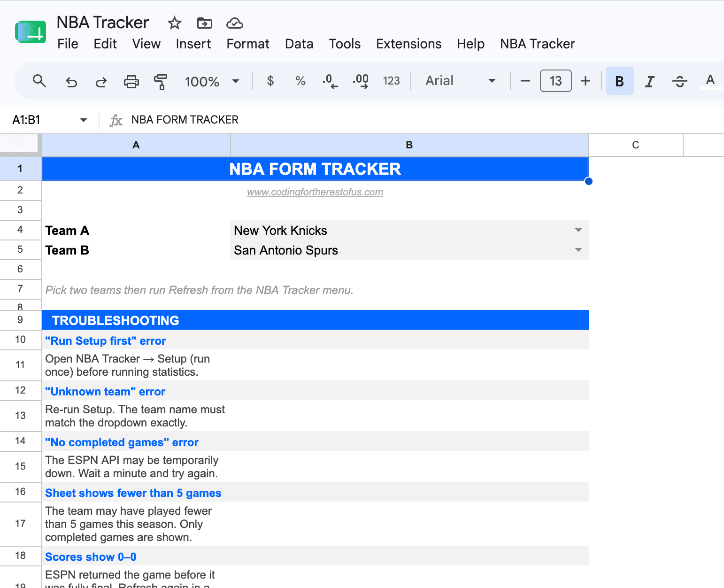Open the Format menu
The image size is (724, 588).
(x=248, y=44)
